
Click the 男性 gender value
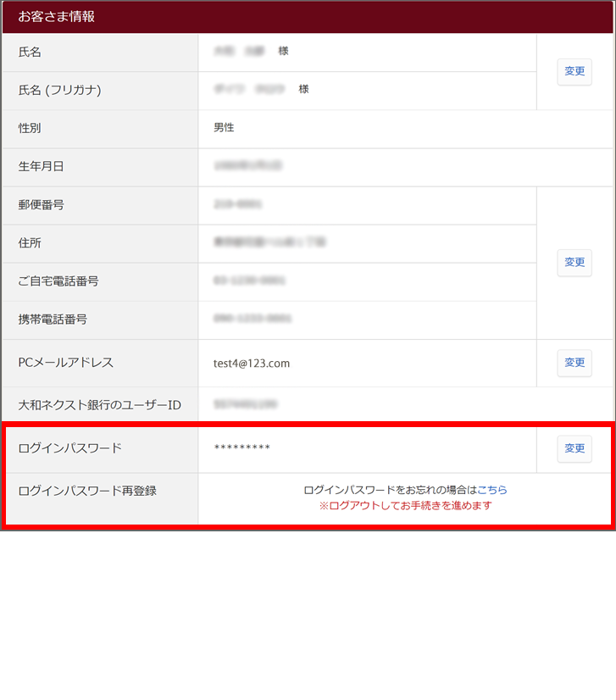tap(224, 128)
